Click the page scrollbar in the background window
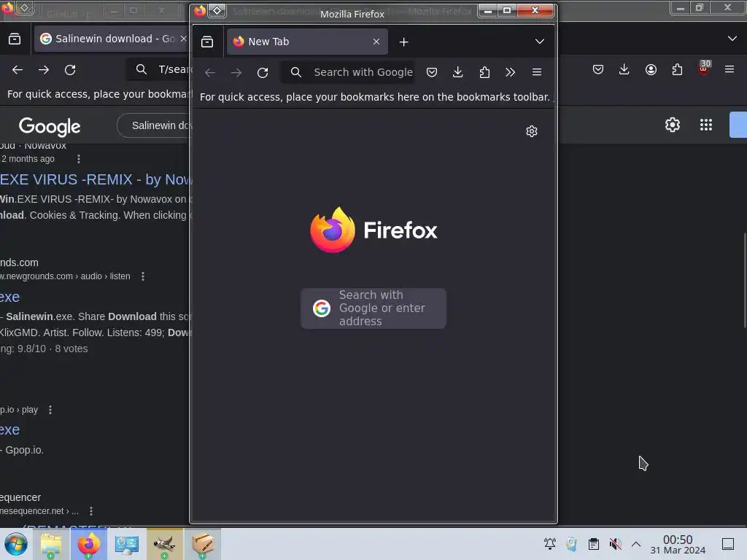The height and width of the screenshot is (560, 747). [x=745, y=280]
